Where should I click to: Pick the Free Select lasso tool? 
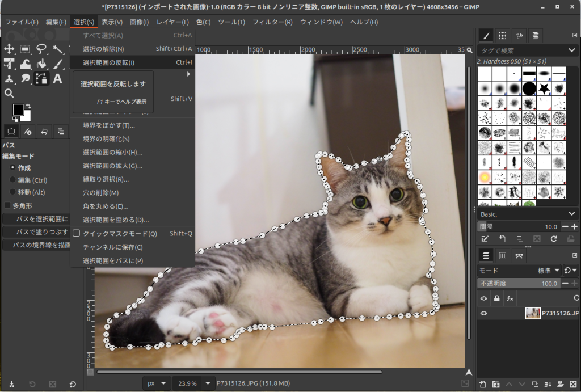pyautogui.click(x=41, y=49)
